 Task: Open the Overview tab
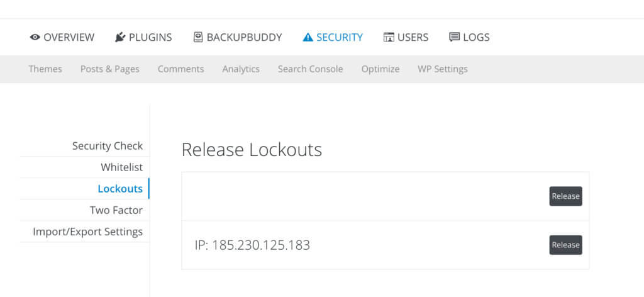coord(62,37)
